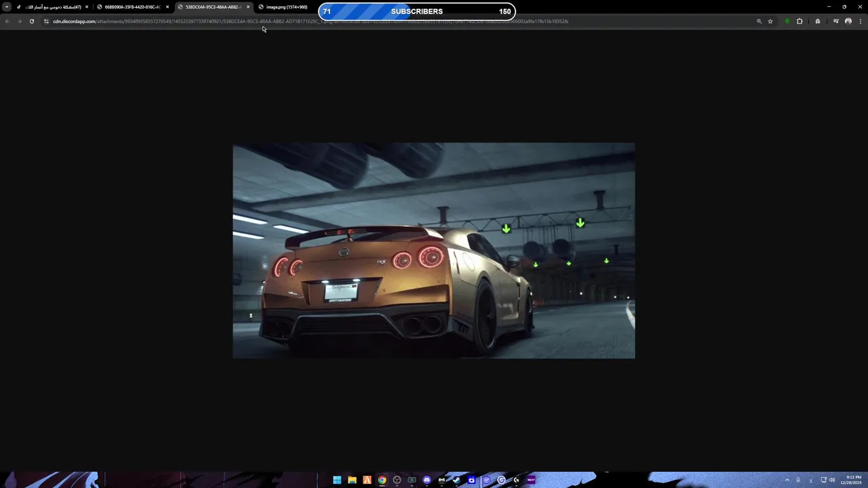The width and height of the screenshot is (868, 488).
Task: Open the orange app icon next to File Explorer
Action: click(367, 480)
